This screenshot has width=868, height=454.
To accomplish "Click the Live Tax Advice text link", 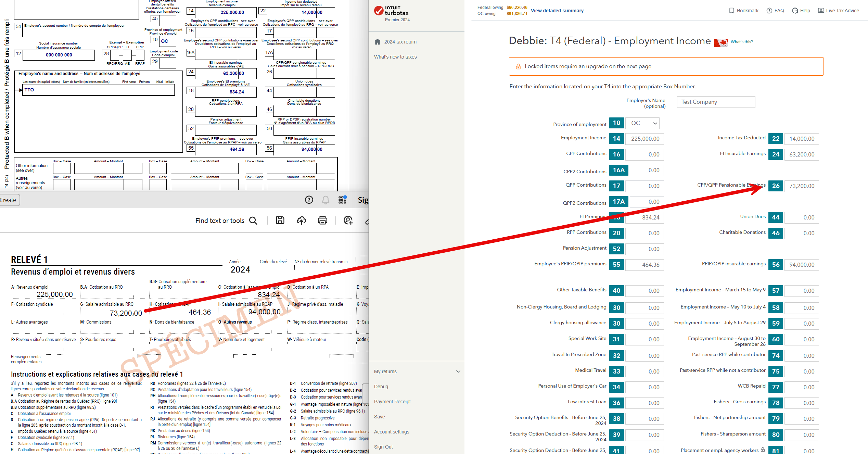I will click(842, 11).
